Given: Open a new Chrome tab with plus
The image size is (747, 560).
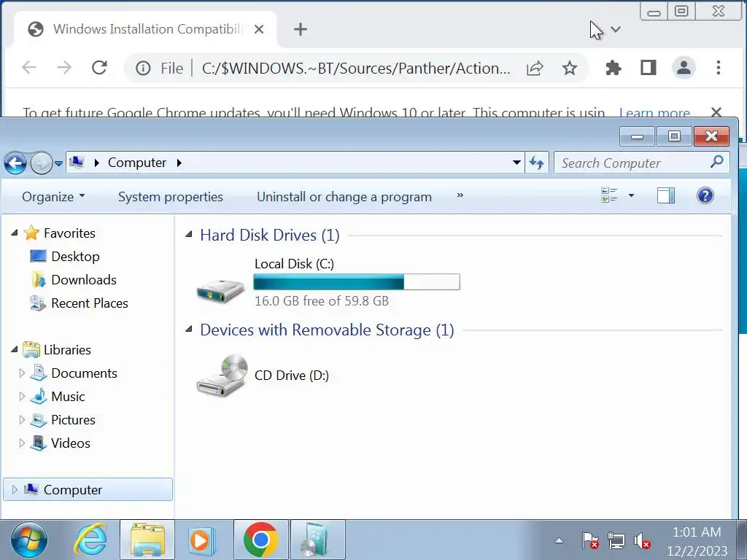Looking at the screenshot, I should [300, 29].
